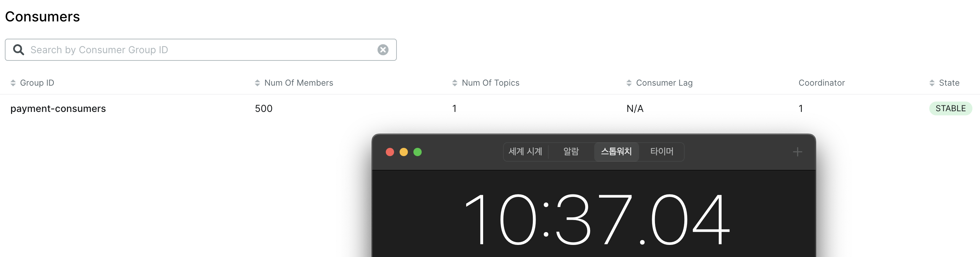Switch to the 타이머 tab
The image size is (980, 257).
tap(661, 152)
